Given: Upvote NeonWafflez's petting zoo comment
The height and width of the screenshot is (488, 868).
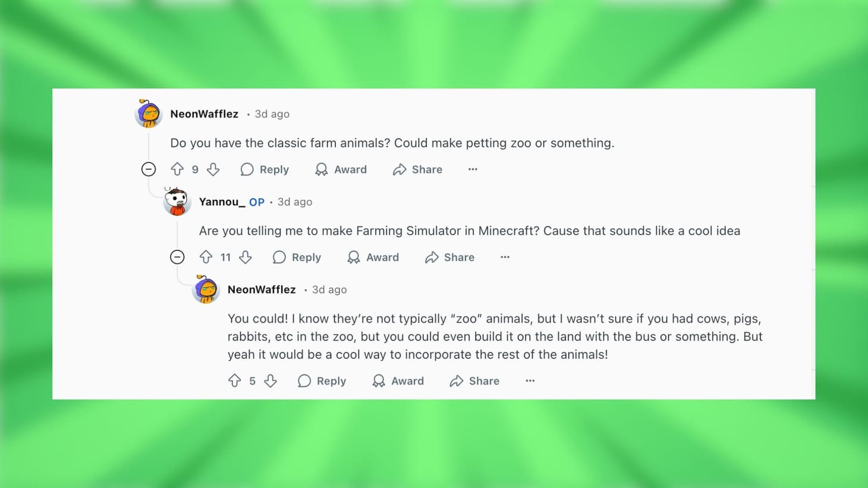Looking at the screenshot, I should 177,169.
